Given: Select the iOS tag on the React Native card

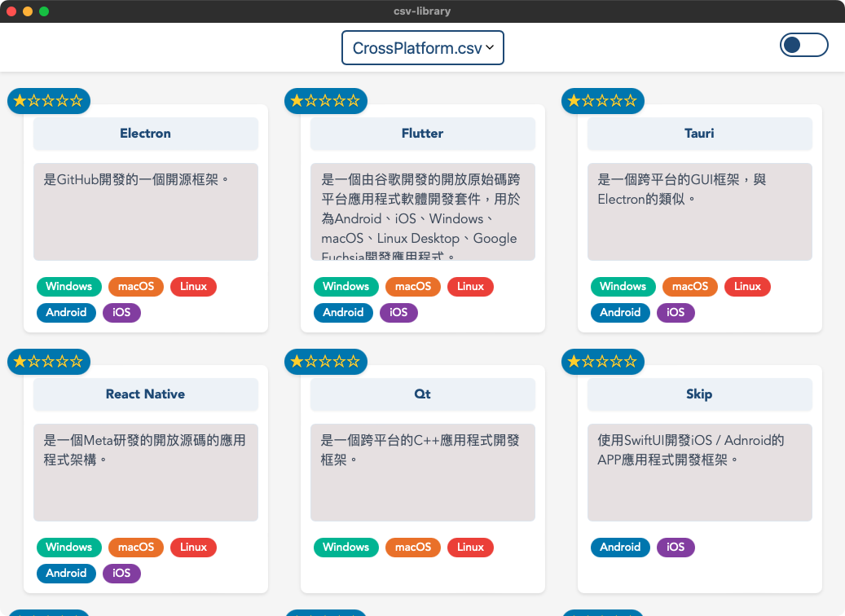Looking at the screenshot, I should 121,574.
